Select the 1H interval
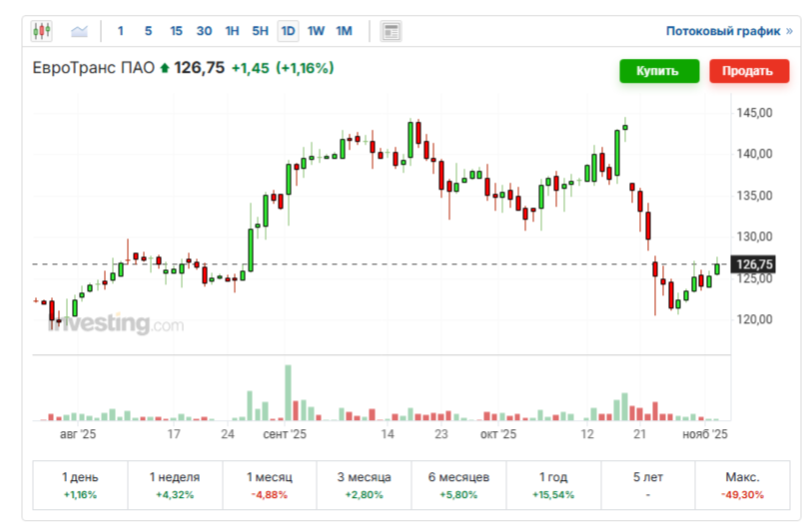This screenshot has width=812, height=532. tap(232, 31)
